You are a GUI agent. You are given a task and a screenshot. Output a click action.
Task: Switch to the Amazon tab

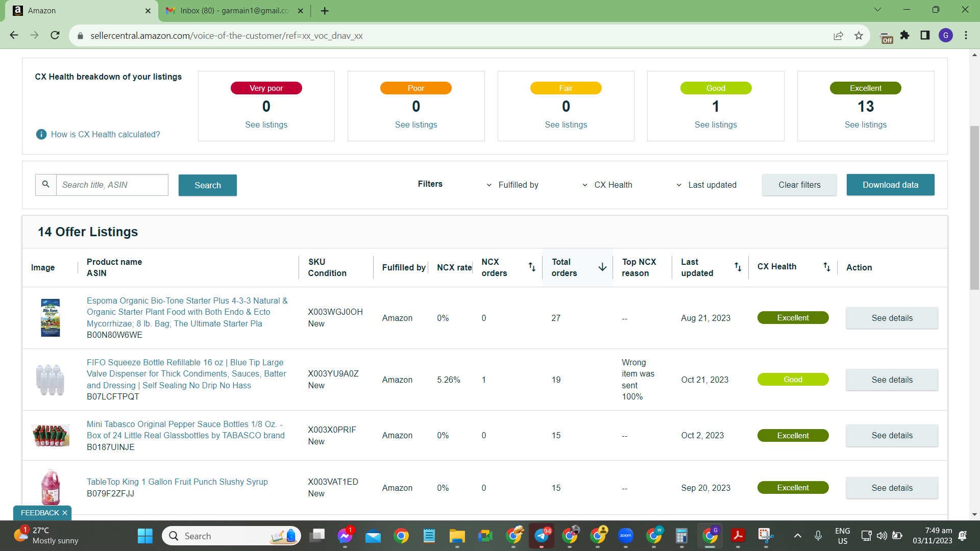coord(82,11)
